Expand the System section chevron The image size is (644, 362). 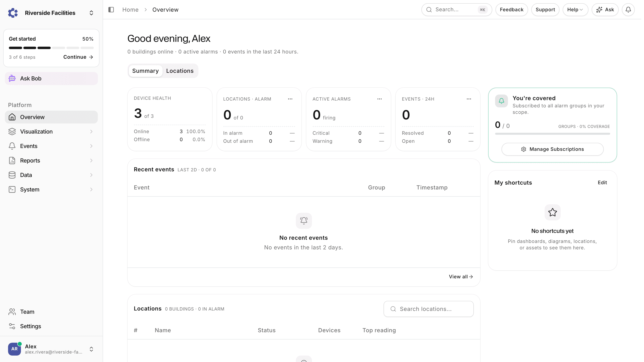(x=91, y=189)
